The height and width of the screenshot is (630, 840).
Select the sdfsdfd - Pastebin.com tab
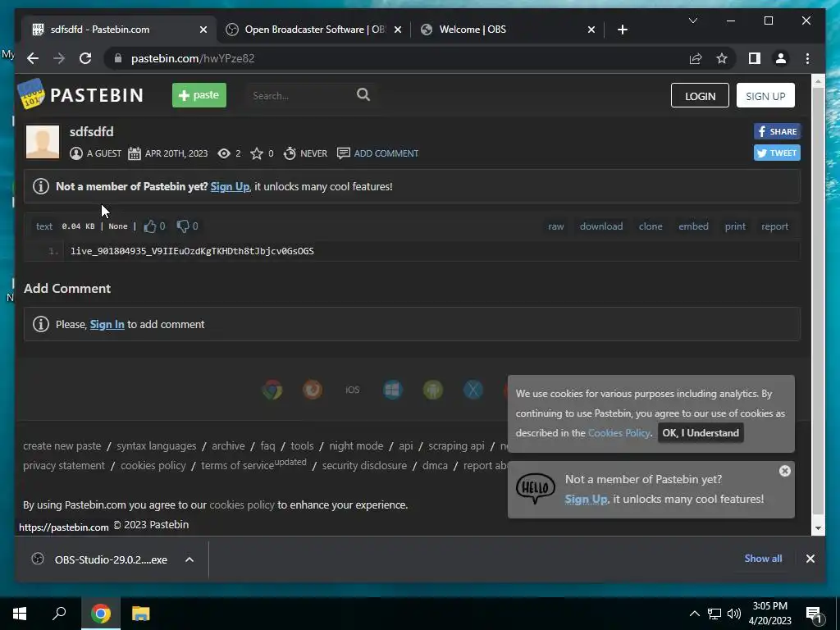click(x=120, y=30)
